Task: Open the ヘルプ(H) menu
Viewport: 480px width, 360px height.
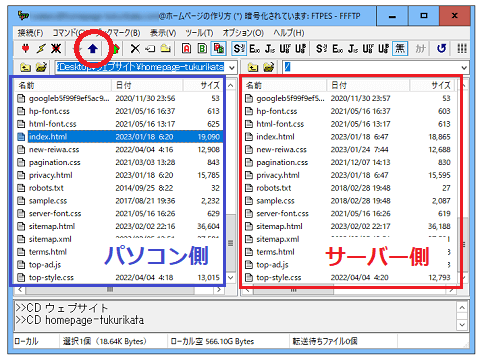Action: (289, 33)
